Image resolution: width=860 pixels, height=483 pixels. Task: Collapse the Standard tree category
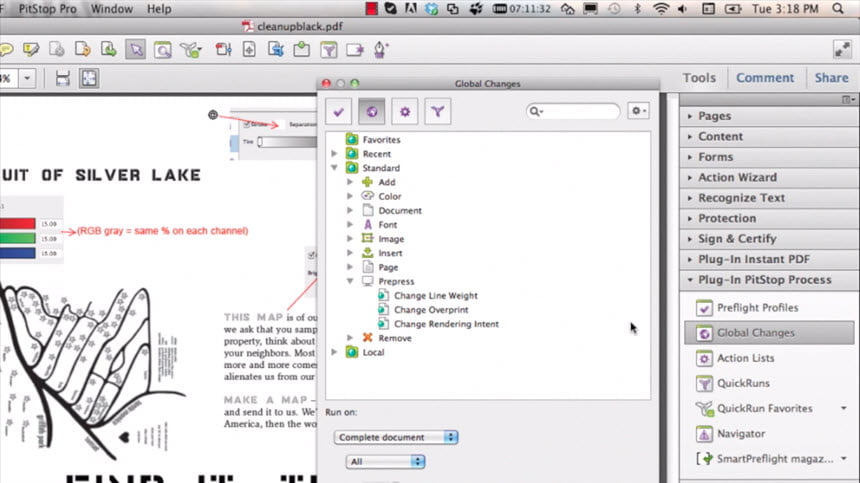335,169
